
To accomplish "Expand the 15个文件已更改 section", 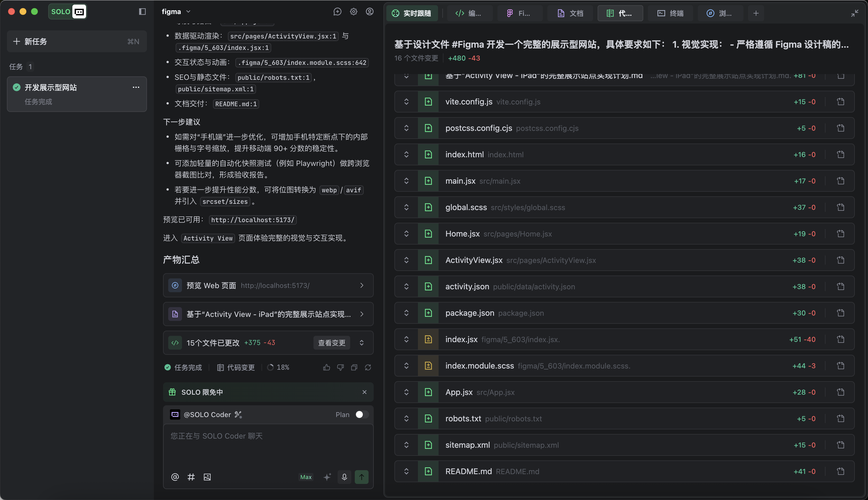I will click(x=362, y=343).
